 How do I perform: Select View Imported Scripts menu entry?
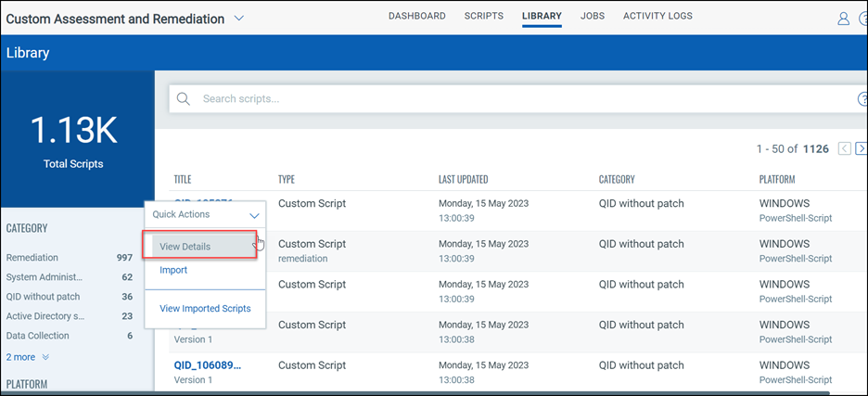click(205, 309)
